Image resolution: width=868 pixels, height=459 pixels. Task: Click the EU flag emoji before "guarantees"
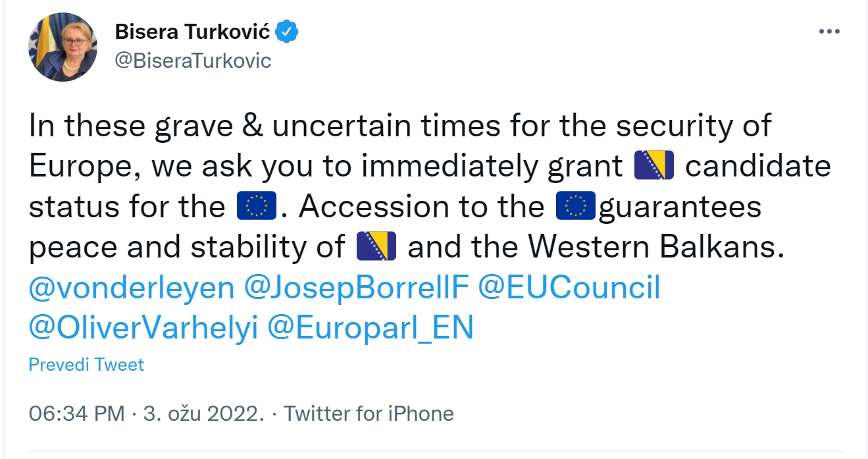point(576,206)
